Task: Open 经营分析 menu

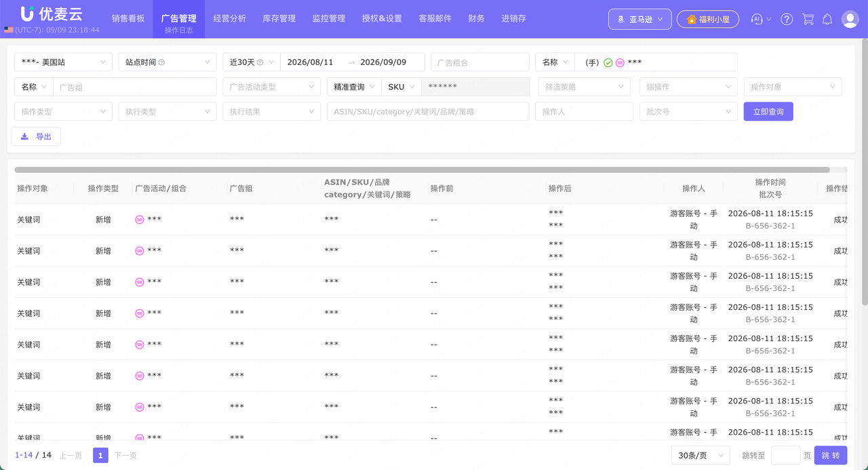Action: (229, 19)
